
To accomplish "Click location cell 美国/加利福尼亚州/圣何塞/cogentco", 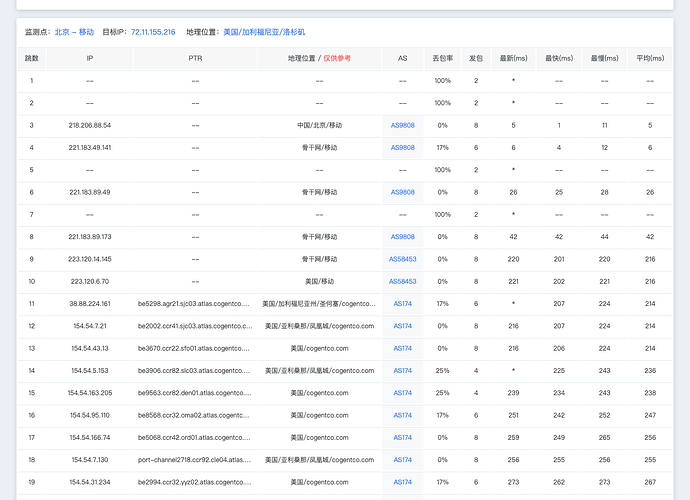I will click(x=319, y=303).
